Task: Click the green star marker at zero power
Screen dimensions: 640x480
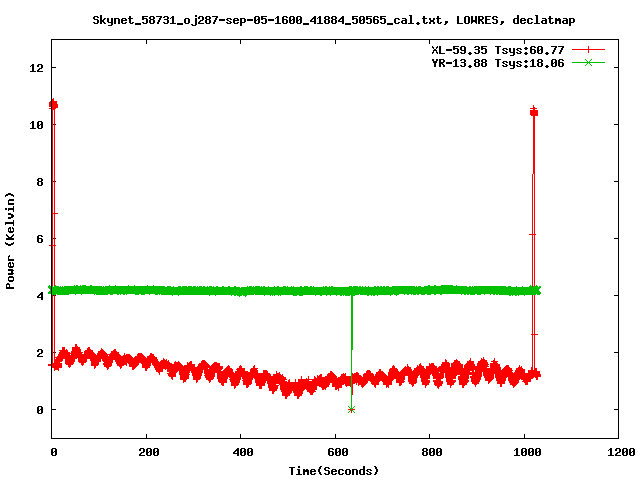Action: pyautogui.click(x=351, y=409)
